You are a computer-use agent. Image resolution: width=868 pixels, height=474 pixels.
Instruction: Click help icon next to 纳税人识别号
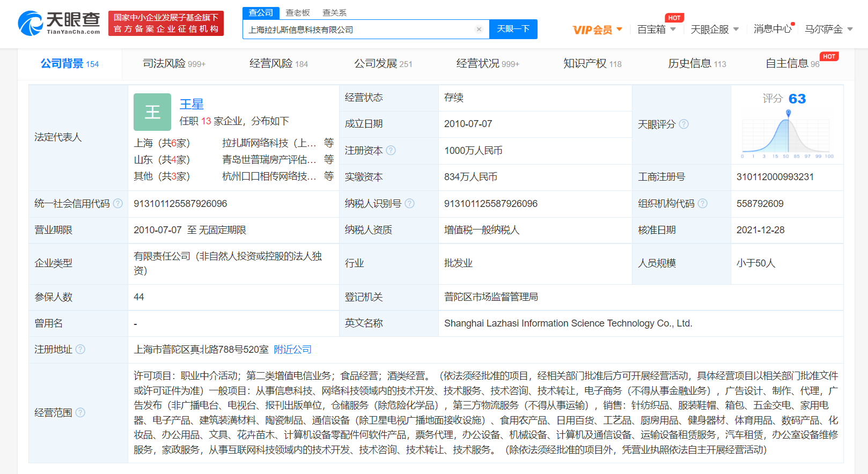coord(410,204)
